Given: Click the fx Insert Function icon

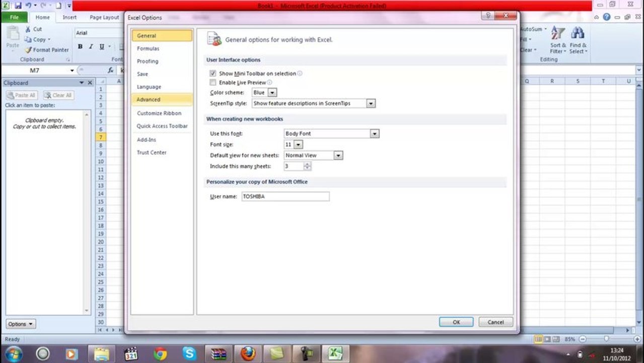Looking at the screenshot, I should click(111, 71).
